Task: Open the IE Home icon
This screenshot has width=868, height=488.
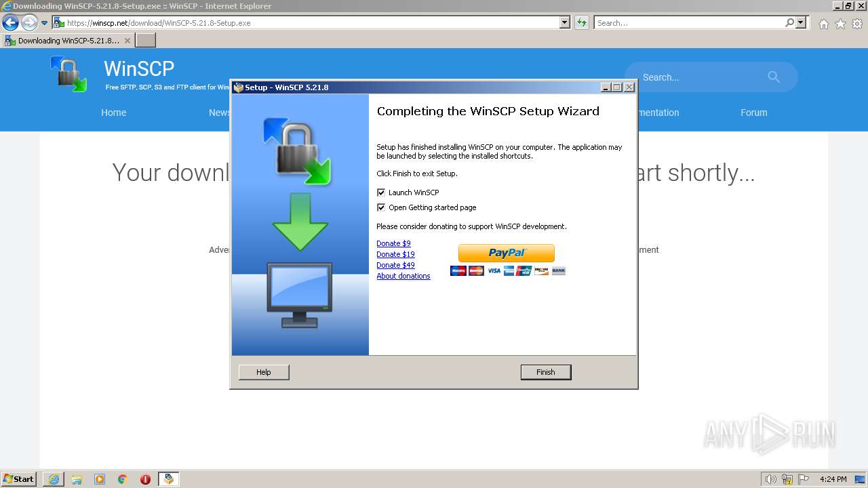Action: 823,24
